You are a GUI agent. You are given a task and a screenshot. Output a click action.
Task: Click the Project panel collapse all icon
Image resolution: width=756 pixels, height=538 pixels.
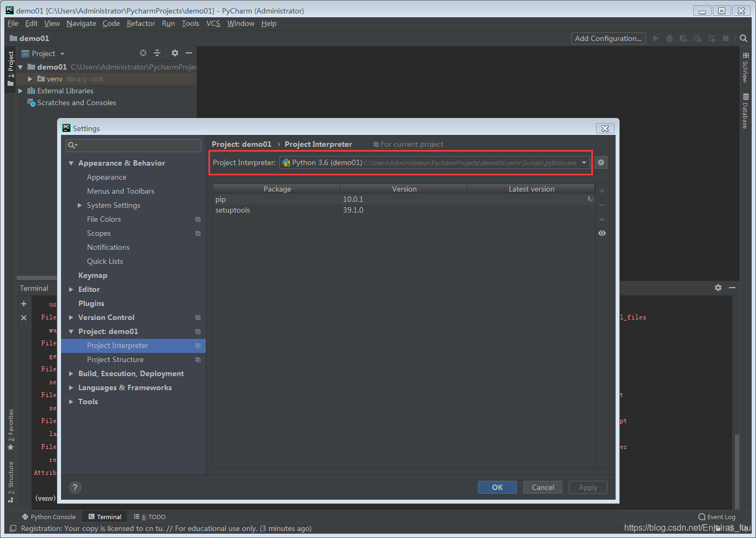157,53
